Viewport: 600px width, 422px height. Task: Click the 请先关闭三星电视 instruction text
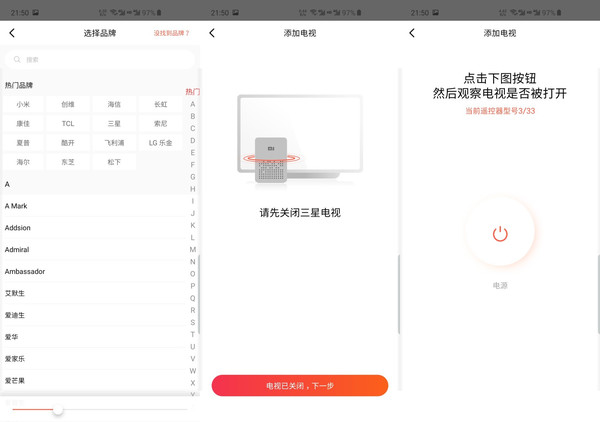300,213
